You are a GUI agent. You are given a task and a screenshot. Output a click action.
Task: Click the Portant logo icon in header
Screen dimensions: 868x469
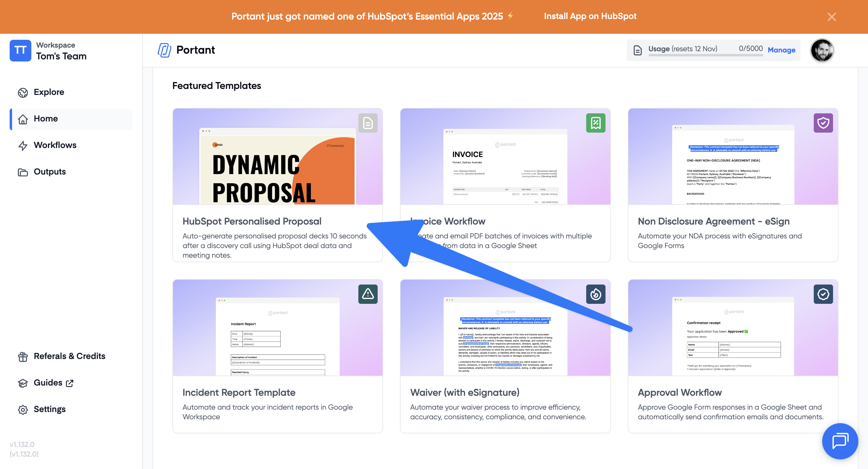point(165,50)
